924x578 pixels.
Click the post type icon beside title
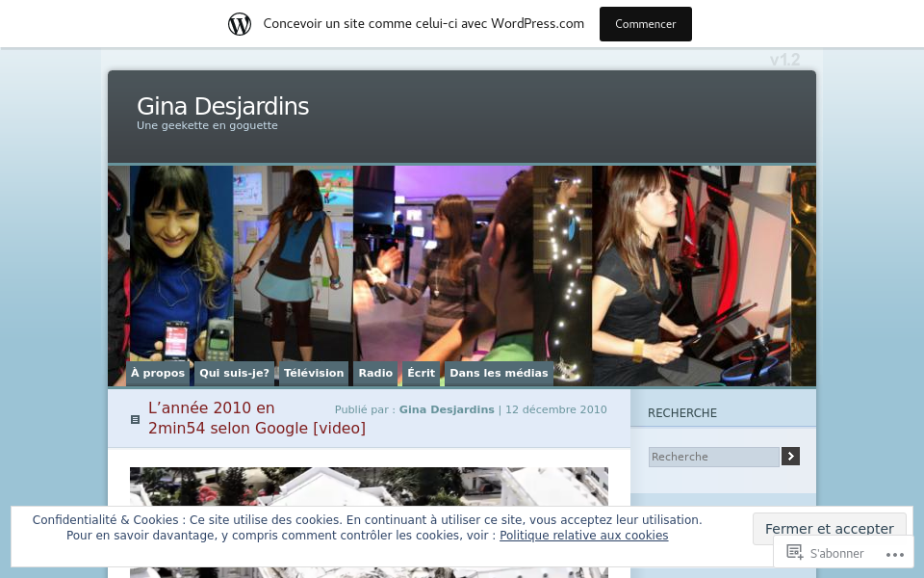(135, 420)
